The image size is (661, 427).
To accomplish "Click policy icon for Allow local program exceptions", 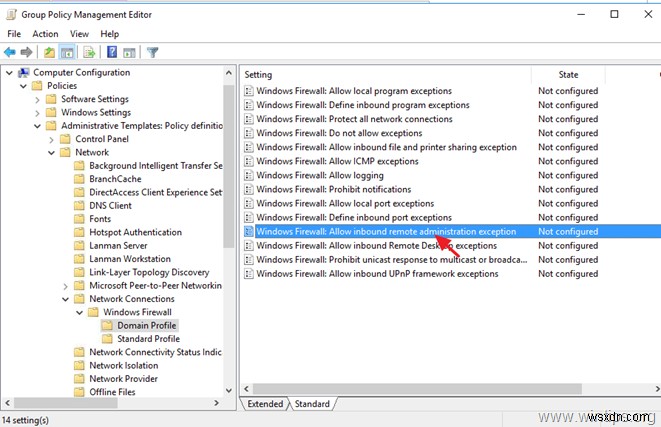I will click(x=249, y=91).
